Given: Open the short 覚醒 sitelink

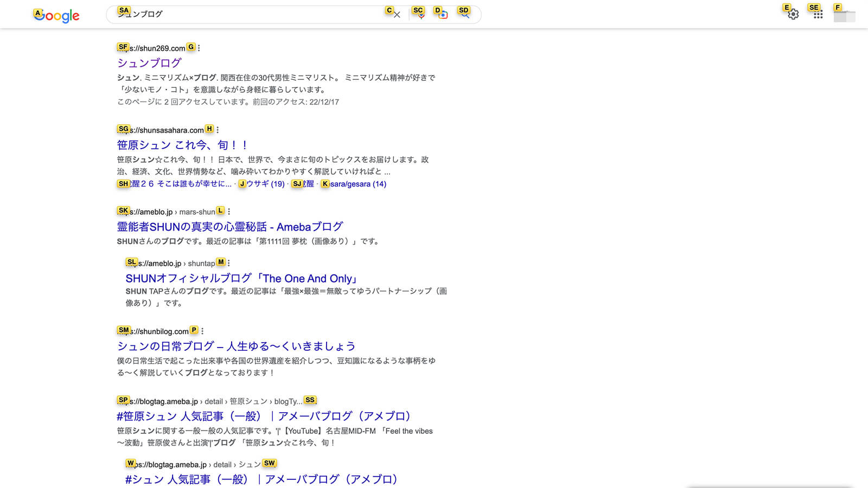Looking at the screenshot, I should coord(303,184).
